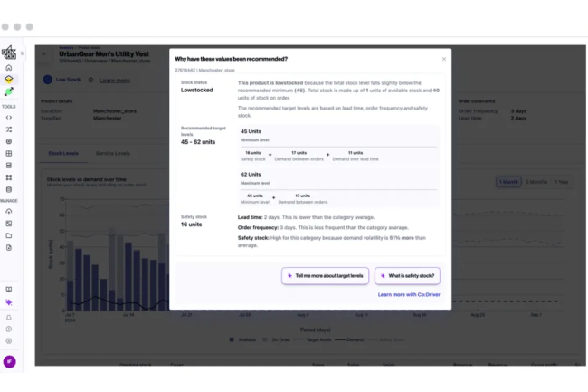Click the home icon in the left sidebar
Viewport: 588px width, 392px height.
[x=9, y=68]
